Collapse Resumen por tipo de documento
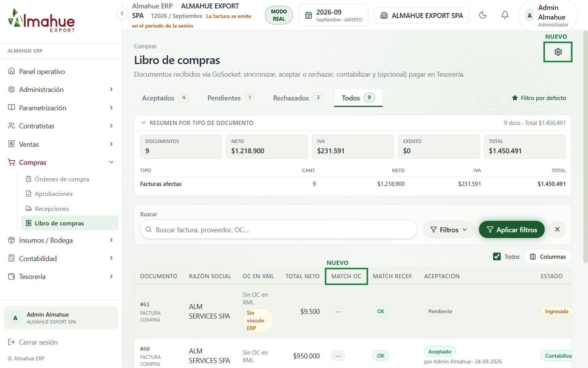Screen dimensions: 588x368 (197, 123)
